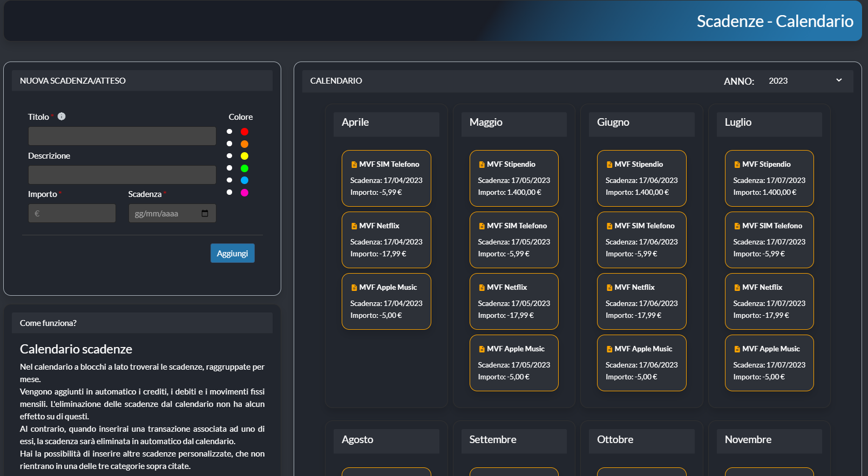
Task: Focus the Titolo input field
Action: click(122, 136)
